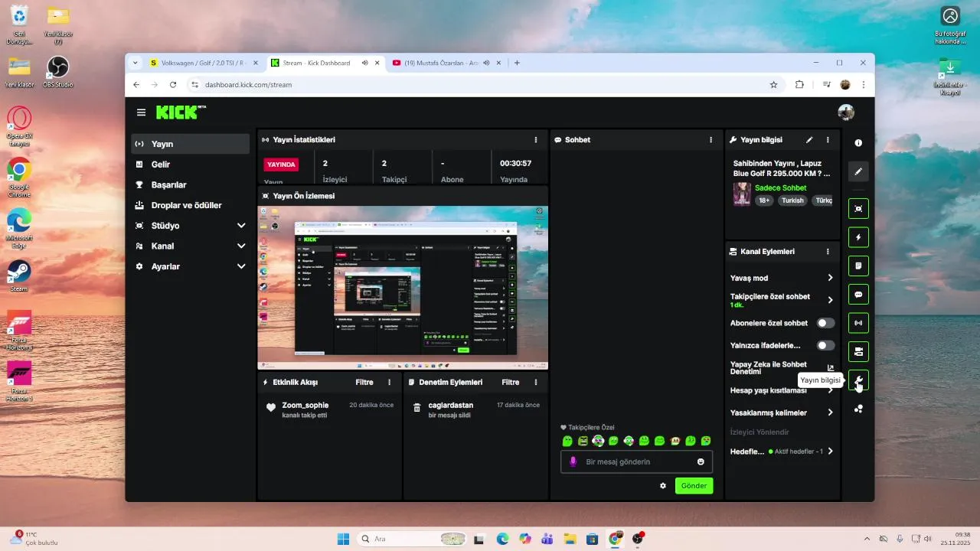Click the Kick logo
The width and height of the screenshot is (980, 551).
(181, 112)
